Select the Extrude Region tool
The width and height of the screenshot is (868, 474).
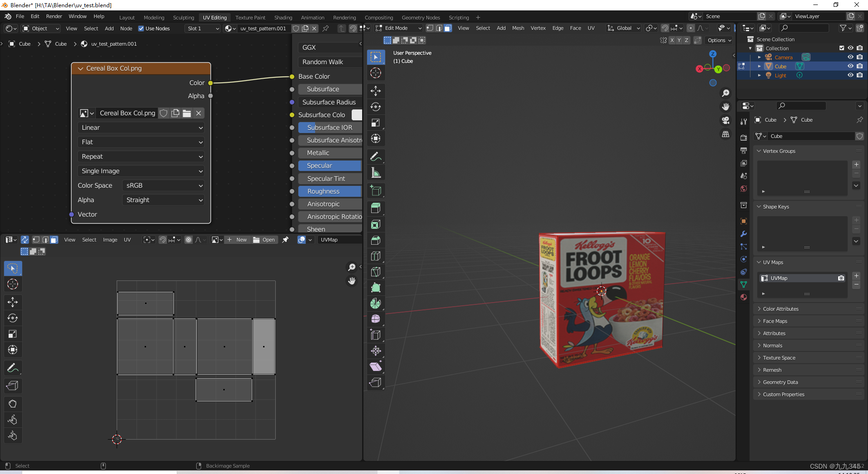point(376,208)
